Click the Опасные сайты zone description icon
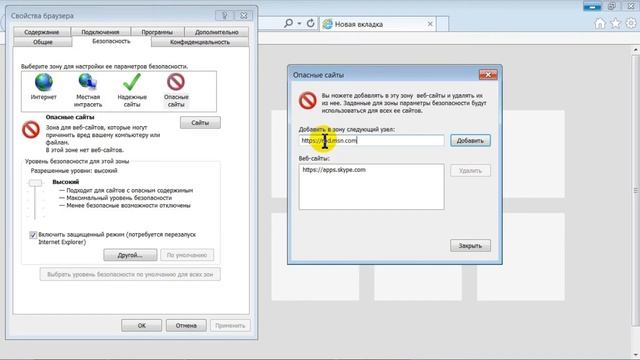The height and width of the screenshot is (360, 640). click(x=31, y=130)
